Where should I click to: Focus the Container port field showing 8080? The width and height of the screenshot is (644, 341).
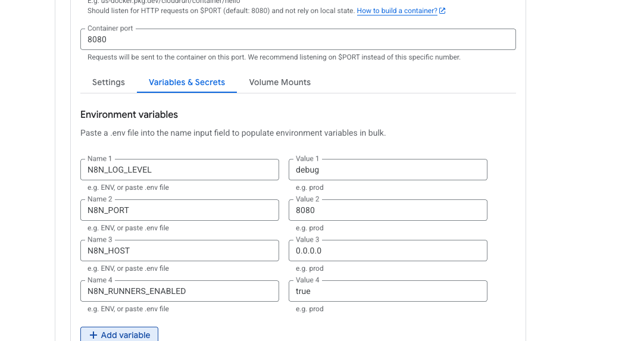pos(298,39)
